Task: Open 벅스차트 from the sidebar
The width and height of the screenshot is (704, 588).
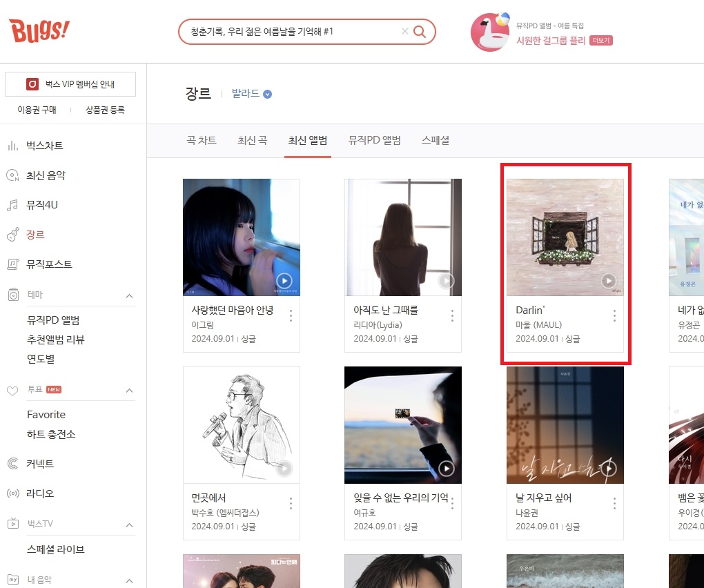Action: pyautogui.click(x=44, y=146)
